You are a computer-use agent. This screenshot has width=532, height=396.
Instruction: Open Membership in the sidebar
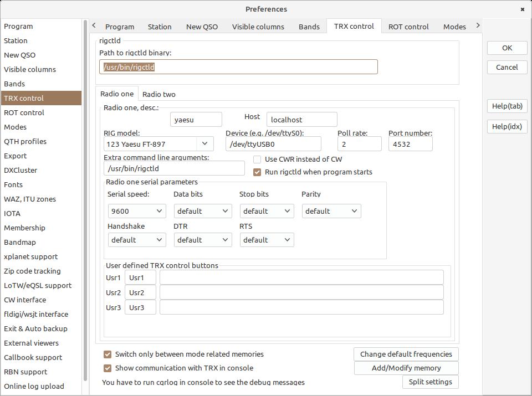tap(41, 228)
